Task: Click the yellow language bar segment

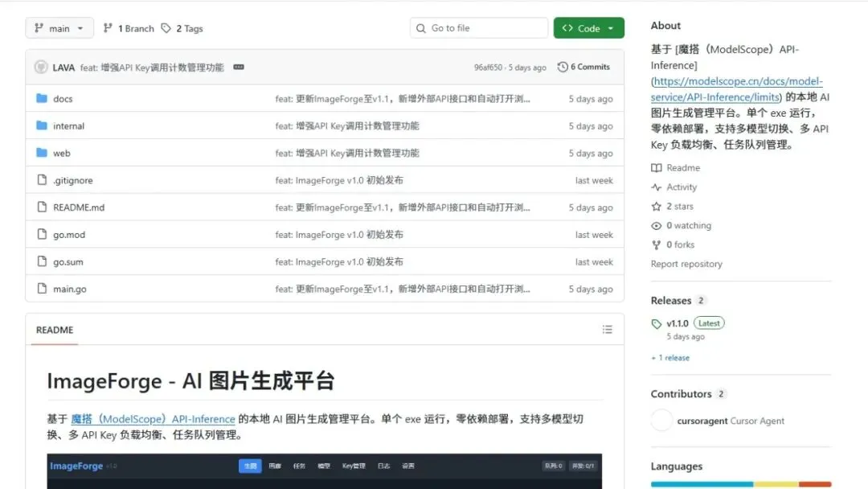Action: [776, 484]
